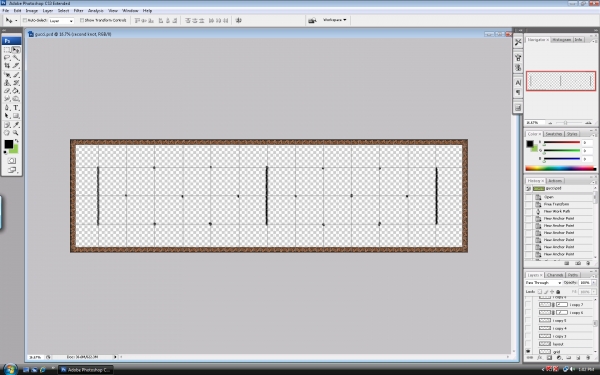
Task: Switch to the Channels tab
Action: point(555,275)
